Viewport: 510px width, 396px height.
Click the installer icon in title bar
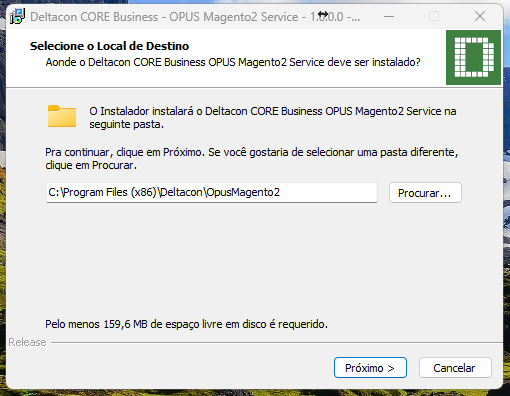click(17, 17)
